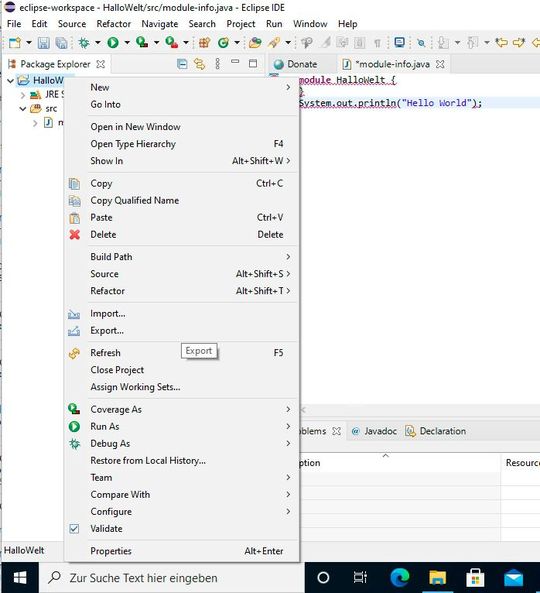Toggle Link with Editor in Package Explorer
This screenshot has width=540, height=593.
(199, 64)
